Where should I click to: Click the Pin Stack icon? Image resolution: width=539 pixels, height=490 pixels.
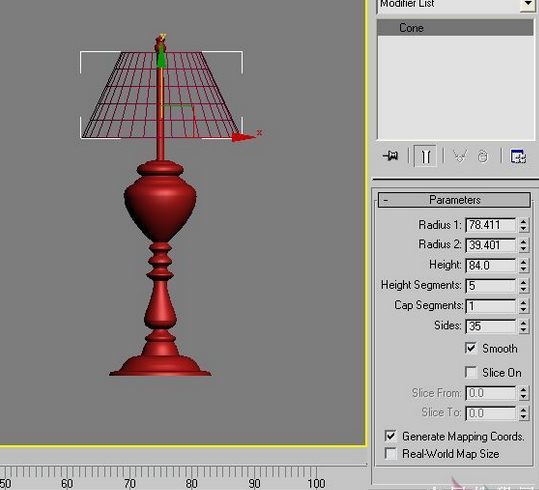390,156
